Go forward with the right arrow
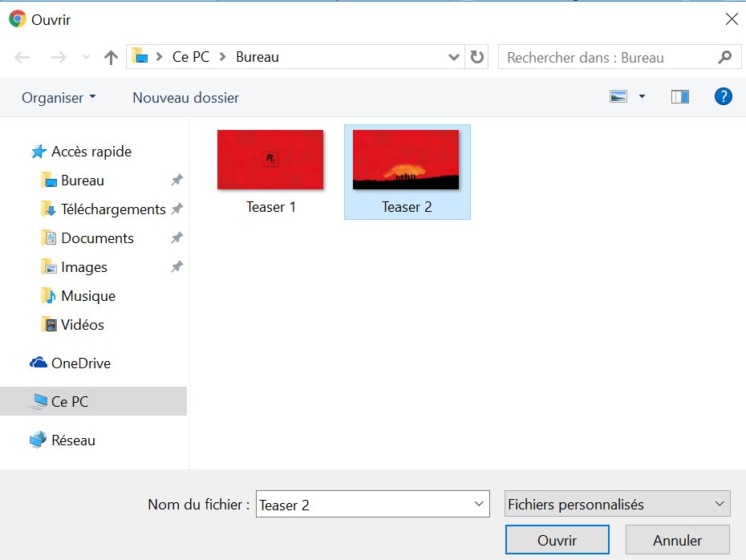 pos(59,58)
